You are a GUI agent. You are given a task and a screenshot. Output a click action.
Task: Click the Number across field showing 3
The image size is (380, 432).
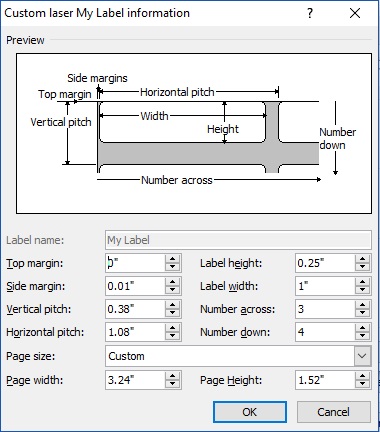coord(325,309)
